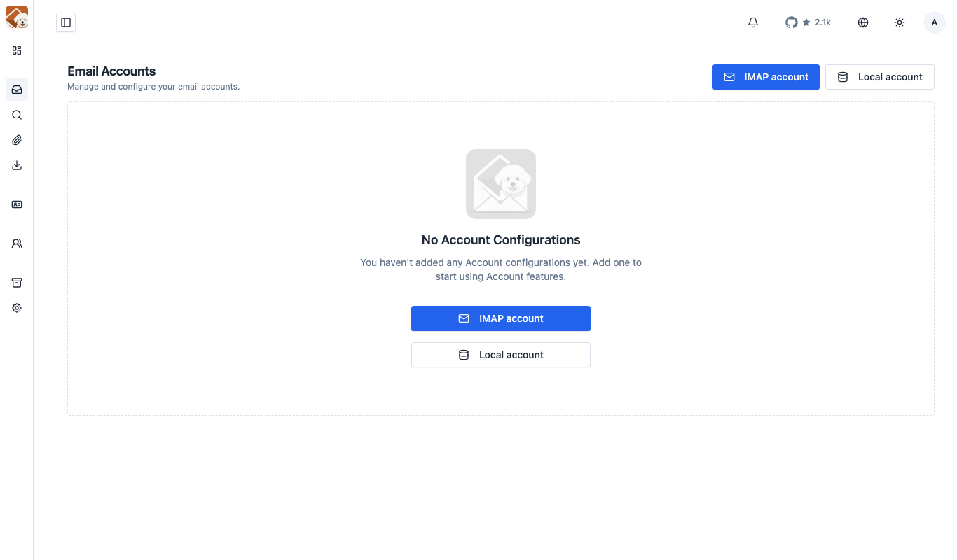
Task: Open GitHub link with 2.1k stars
Action: pos(808,22)
